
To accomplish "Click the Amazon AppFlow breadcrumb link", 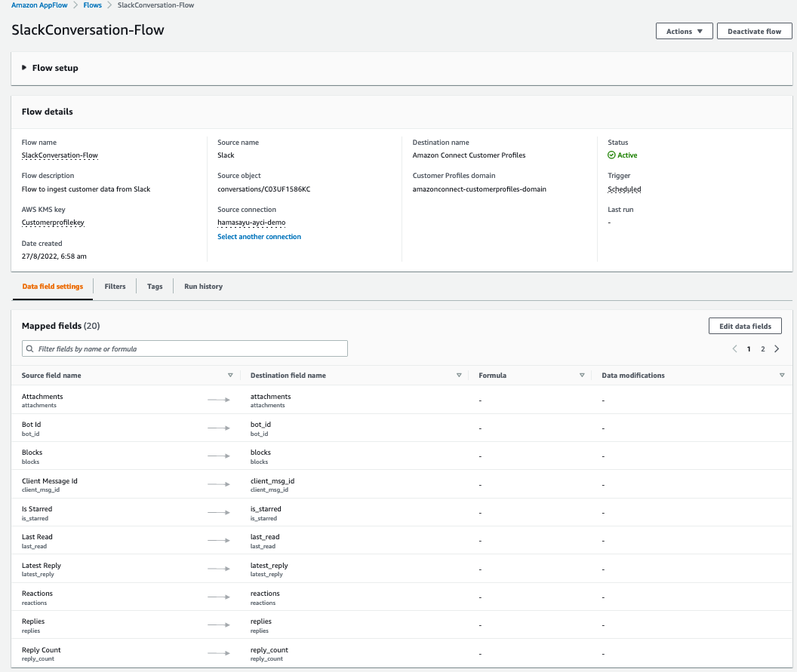I will pyautogui.click(x=39, y=5).
